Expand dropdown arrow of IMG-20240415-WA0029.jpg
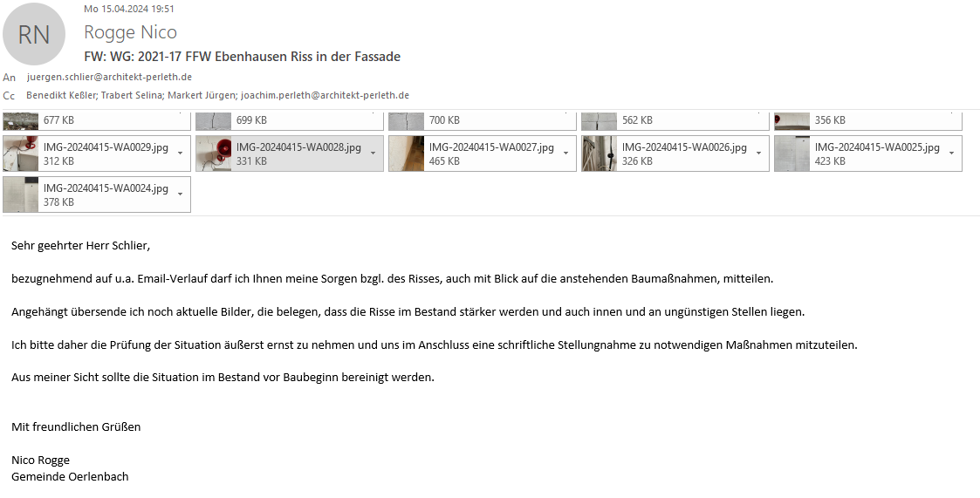The height and width of the screenshot is (498, 980). (181, 153)
